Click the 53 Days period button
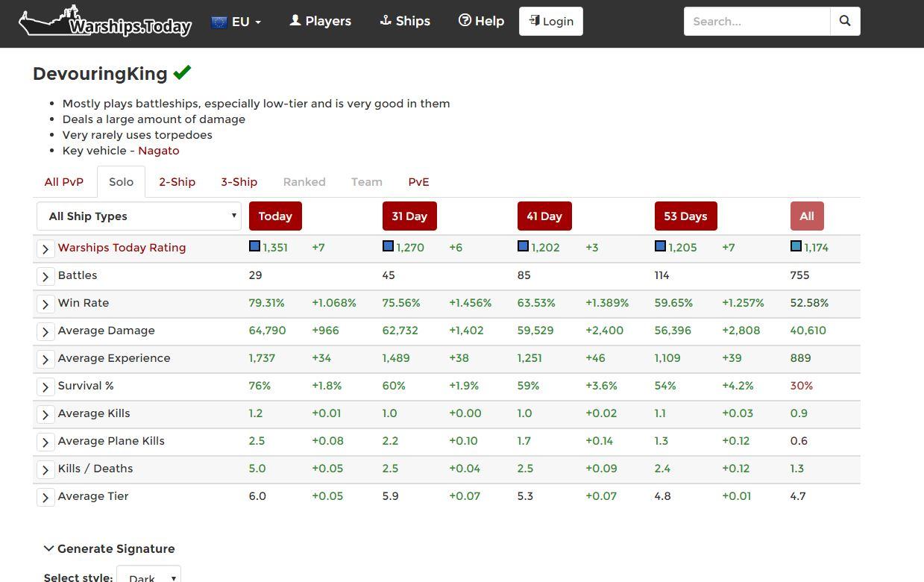924x582 pixels. tap(685, 216)
